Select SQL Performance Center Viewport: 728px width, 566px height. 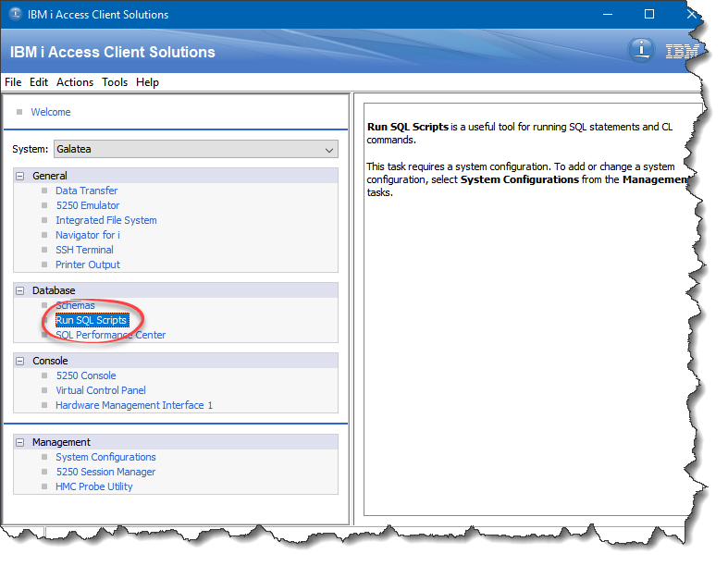pyautogui.click(x=111, y=335)
